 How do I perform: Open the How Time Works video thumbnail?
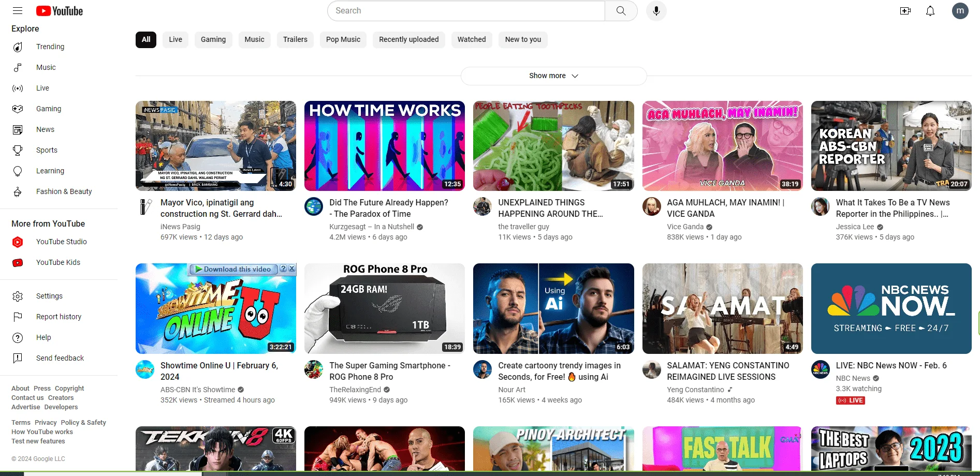click(385, 146)
